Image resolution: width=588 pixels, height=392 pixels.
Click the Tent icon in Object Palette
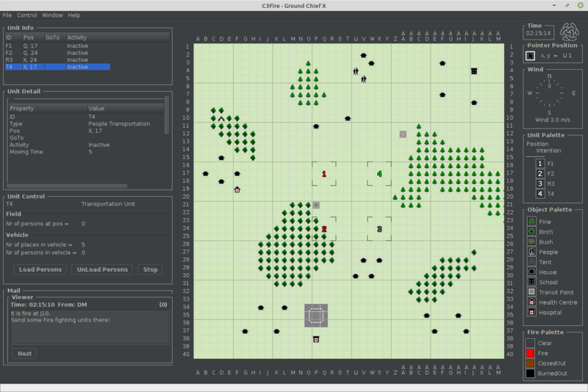[x=532, y=261]
